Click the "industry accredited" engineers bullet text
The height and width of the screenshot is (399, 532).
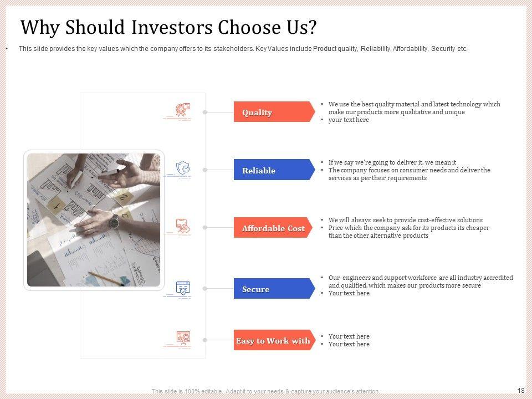420,282
